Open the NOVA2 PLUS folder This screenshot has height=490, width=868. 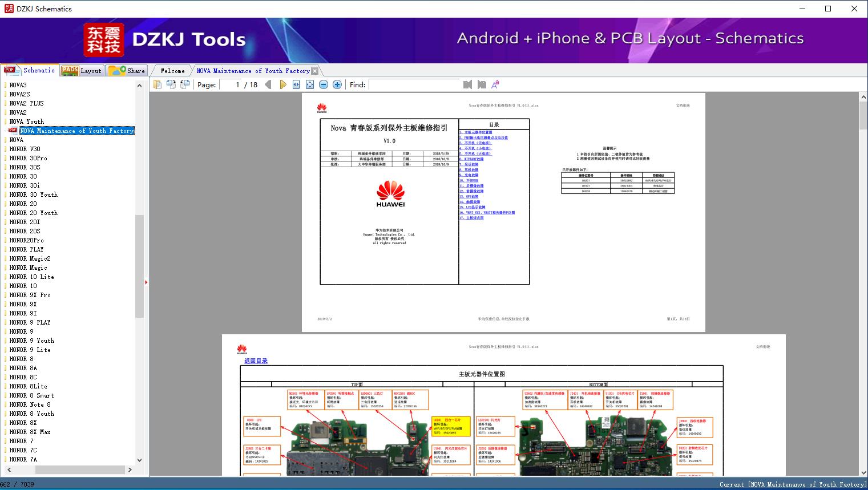pos(26,103)
